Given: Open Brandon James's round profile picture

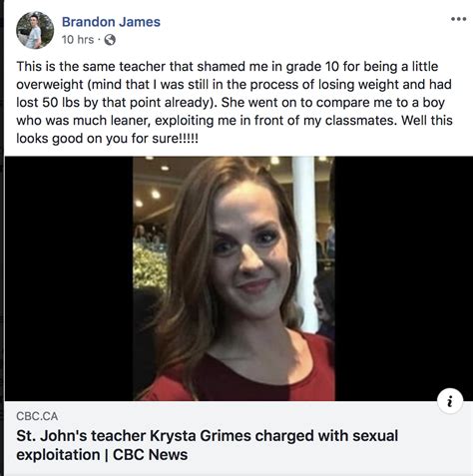Looking at the screenshot, I should 35,30.
